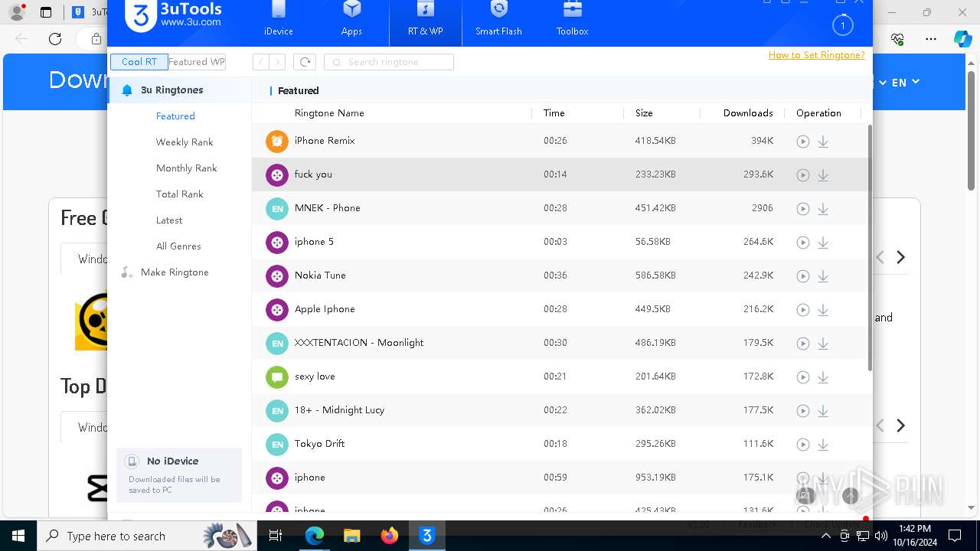Download the iphone 5 ringtone

pos(823,243)
